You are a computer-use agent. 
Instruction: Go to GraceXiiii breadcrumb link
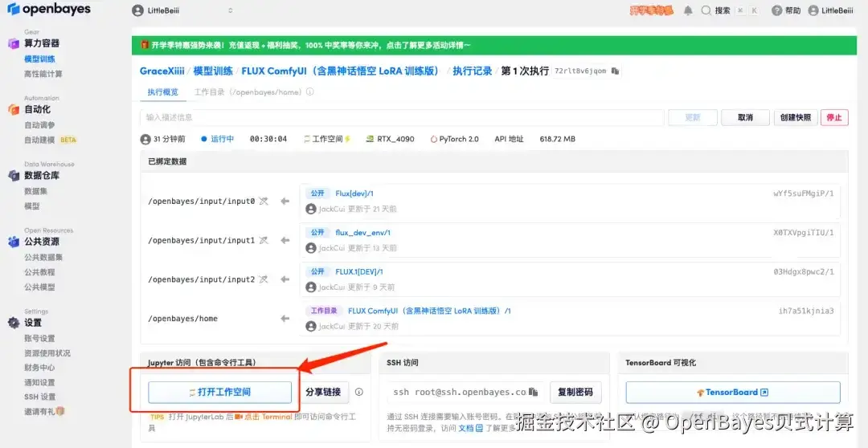(x=162, y=71)
